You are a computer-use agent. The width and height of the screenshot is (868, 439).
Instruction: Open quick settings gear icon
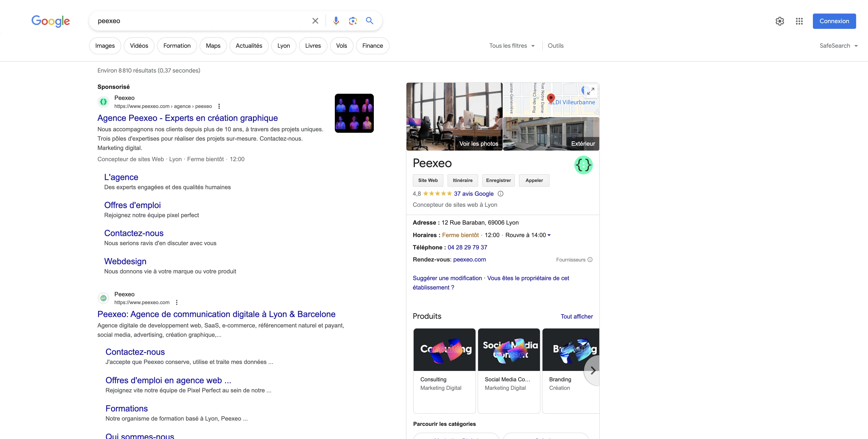780,21
